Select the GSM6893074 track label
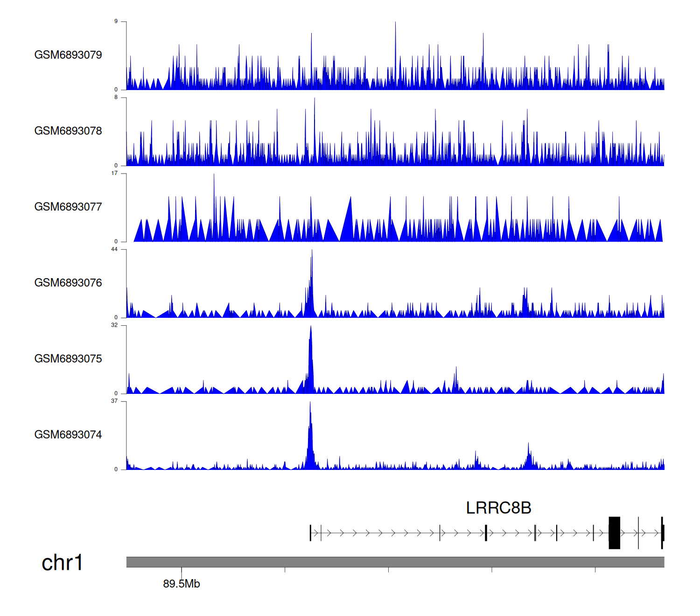 click(x=68, y=435)
